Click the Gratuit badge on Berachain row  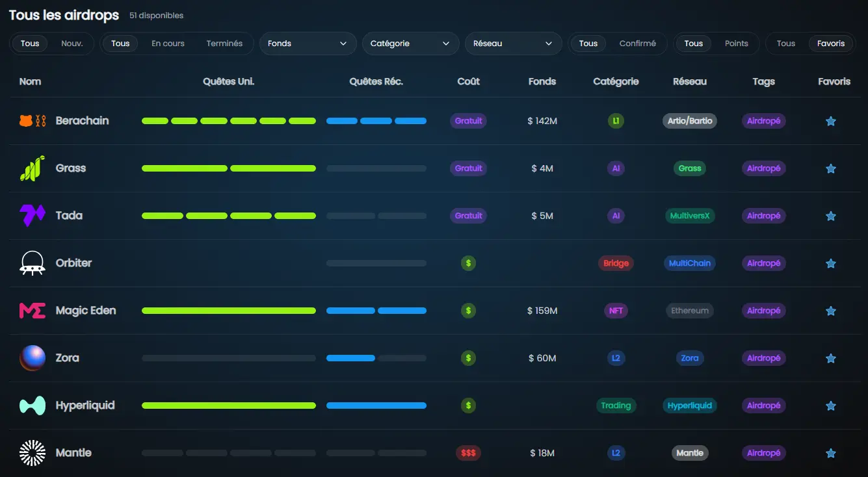click(x=468, y=121)
